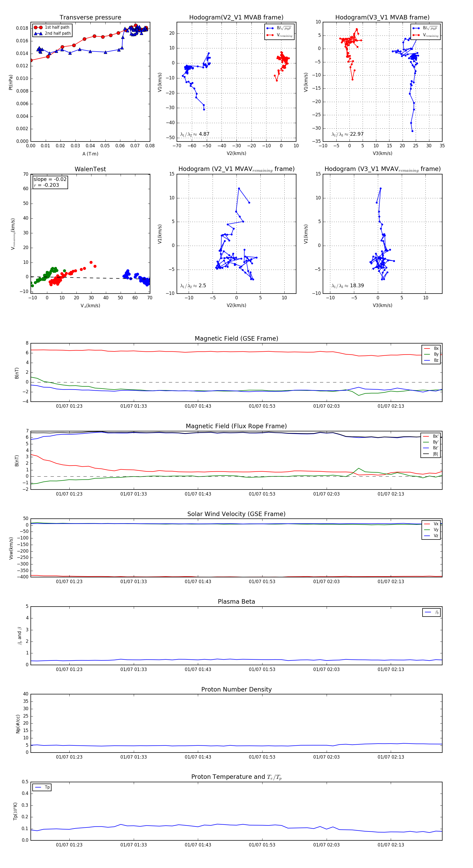This screenshot has width=473, height=868.
Task: Select 'Bz' legend entry in GSE magnetic field plot
Action: [x=431, y=360]
